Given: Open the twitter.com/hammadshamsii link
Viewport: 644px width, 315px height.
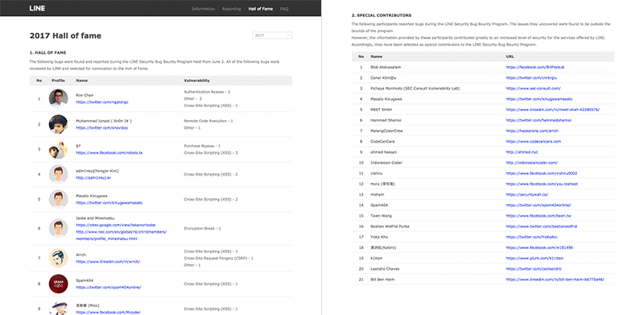Looking at the screenshot, I should [539, 121].
